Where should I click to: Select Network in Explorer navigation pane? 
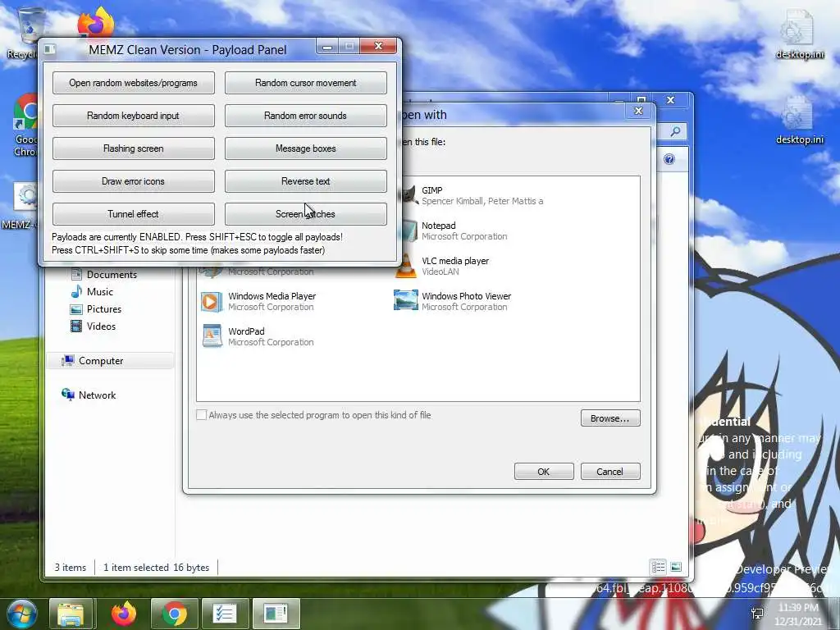click(x=89, y=395)
